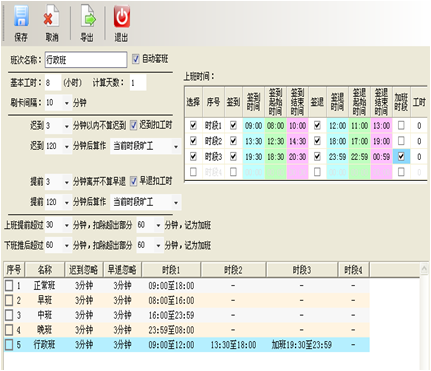Click the 时段3 column header in shift list

point(302,270)
